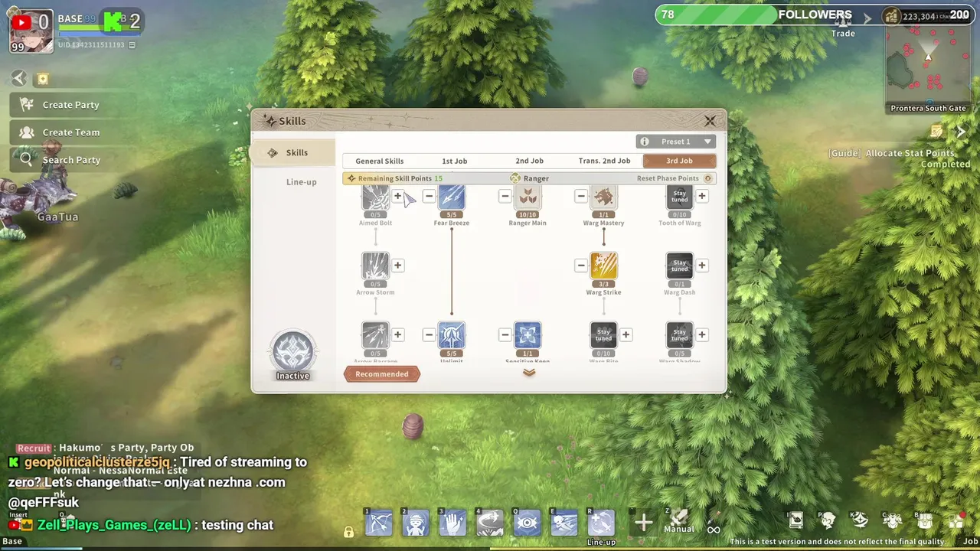Remove a point from Unlimit
The image size is (980, 551).
tap(429, 334)
